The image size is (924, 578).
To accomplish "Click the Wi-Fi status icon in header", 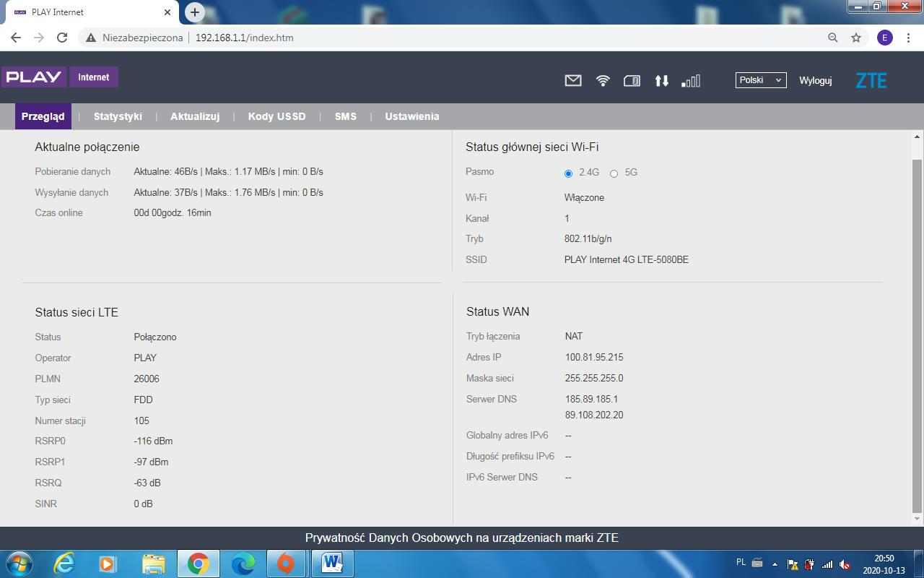I will coord(602,80).
